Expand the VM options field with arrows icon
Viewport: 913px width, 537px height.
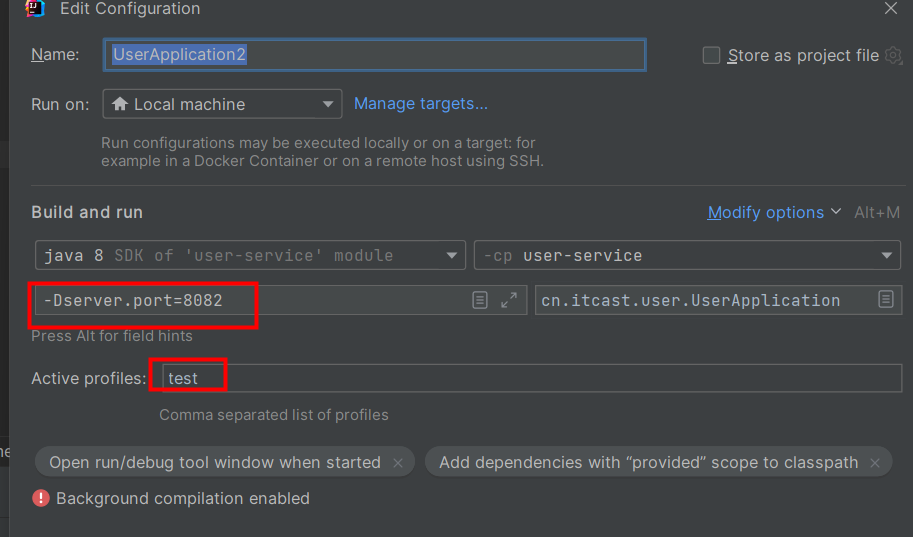click(x=509, y=300)
